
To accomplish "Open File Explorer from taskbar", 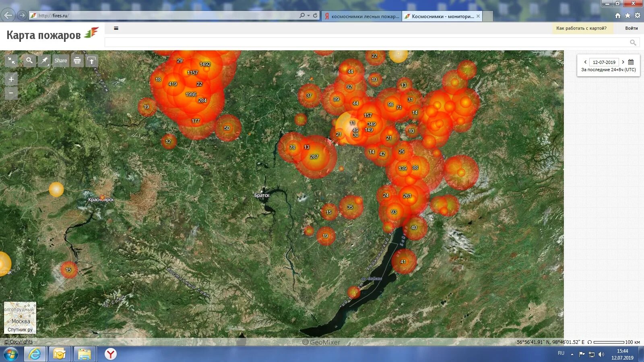I will 85,354.
